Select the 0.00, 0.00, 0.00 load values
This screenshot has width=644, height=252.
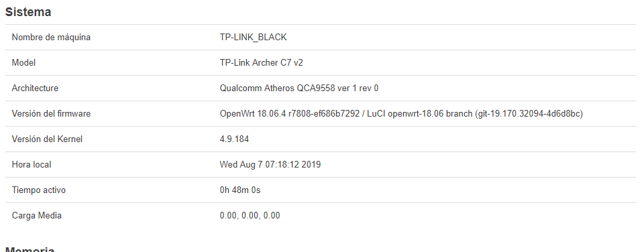point(250,215)
